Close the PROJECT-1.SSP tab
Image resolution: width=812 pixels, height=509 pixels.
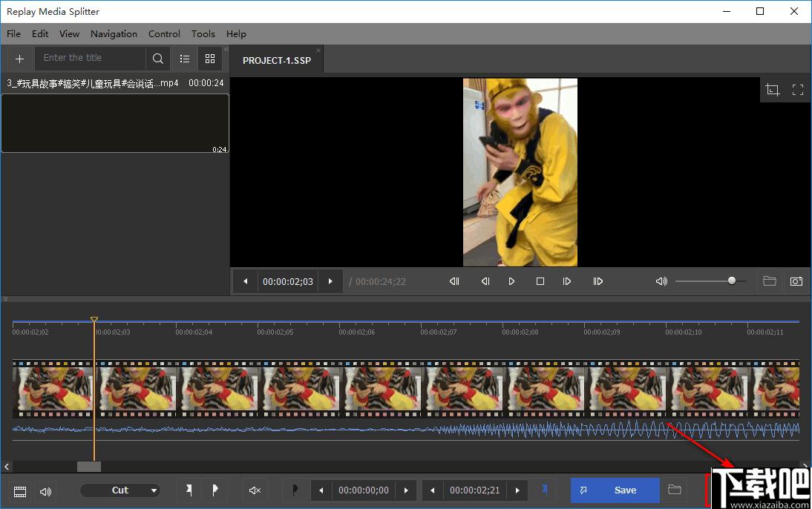tap(318, 50)
